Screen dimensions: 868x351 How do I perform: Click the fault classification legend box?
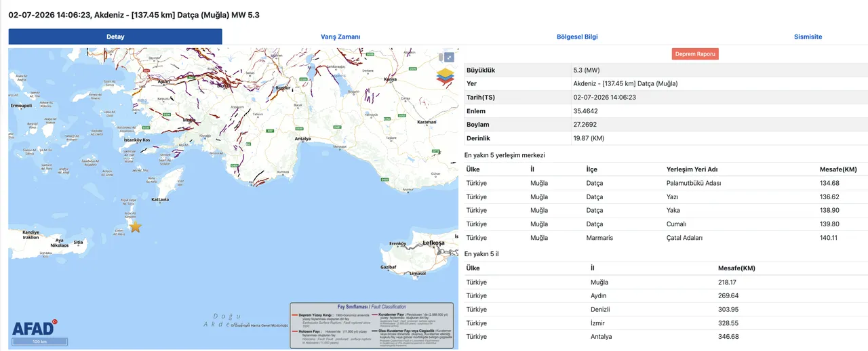[x=373, y=325]
